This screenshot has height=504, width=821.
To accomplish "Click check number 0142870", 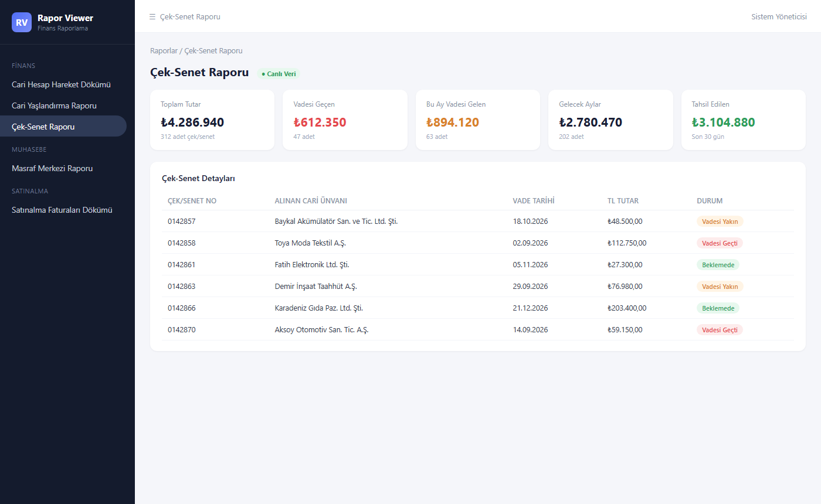I will coord(182,330).
